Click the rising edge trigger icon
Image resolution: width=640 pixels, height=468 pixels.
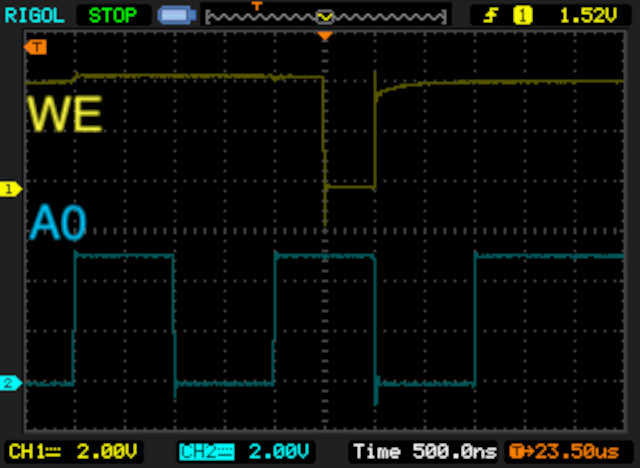point(490,16)
